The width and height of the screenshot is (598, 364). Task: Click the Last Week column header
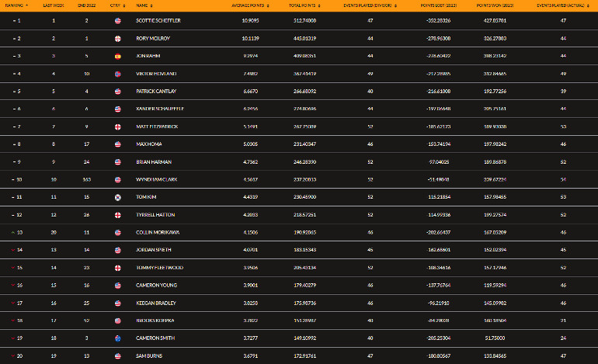[x=54, y=5]
